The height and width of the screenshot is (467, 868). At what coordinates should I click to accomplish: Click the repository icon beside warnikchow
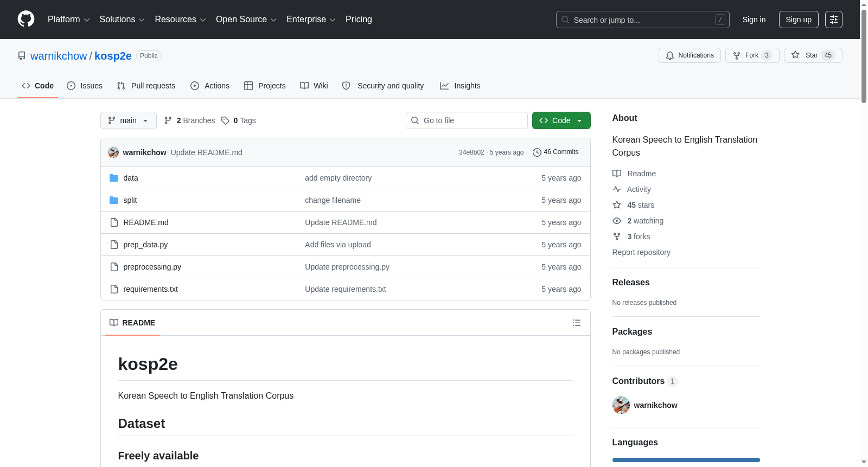(22, 56)
